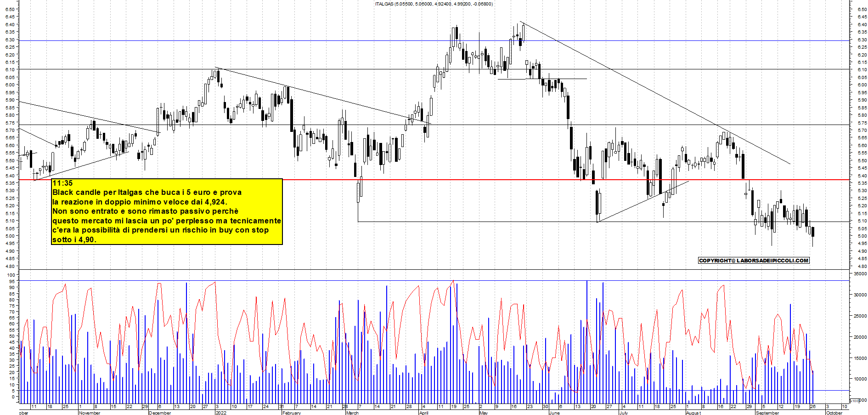Click the 'February' label on time axis
This screenshot has height=415, width=868.
(x=292, y=413)
